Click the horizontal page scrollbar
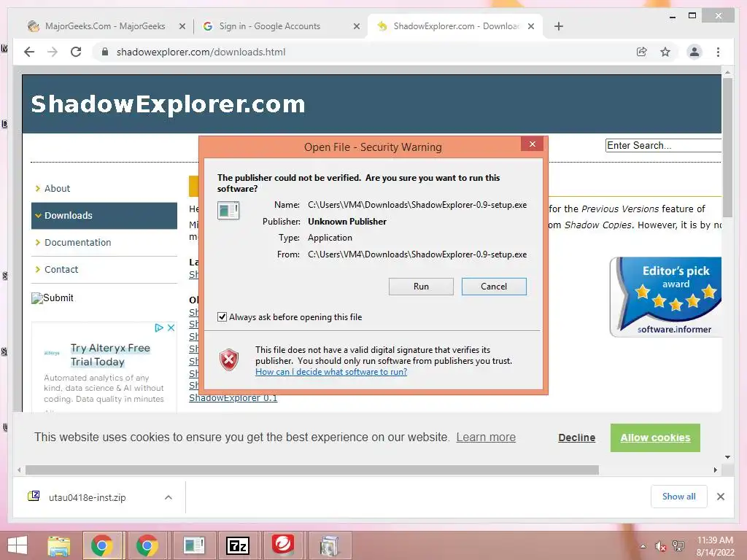Viewport: 747px width, 560px height. (x=312, y=470)
